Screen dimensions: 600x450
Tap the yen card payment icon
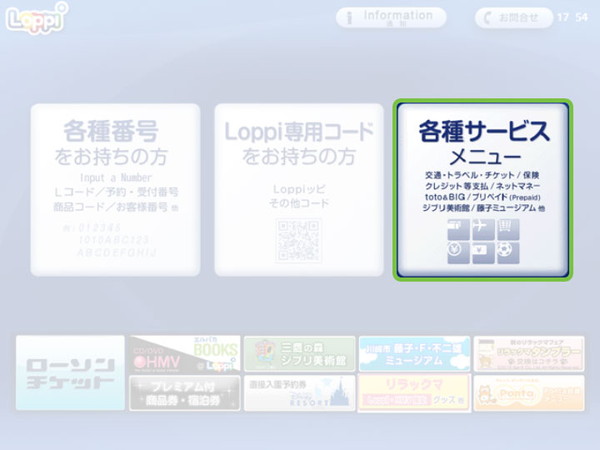[483, 253]
